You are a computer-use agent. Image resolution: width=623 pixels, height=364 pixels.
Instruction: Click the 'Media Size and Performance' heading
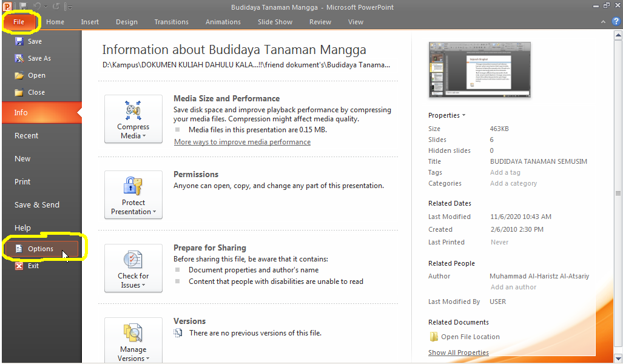click(226, 98)
